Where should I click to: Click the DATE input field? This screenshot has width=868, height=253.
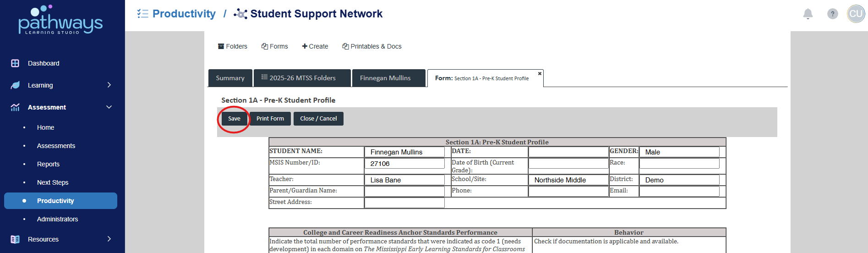point(568,152)
